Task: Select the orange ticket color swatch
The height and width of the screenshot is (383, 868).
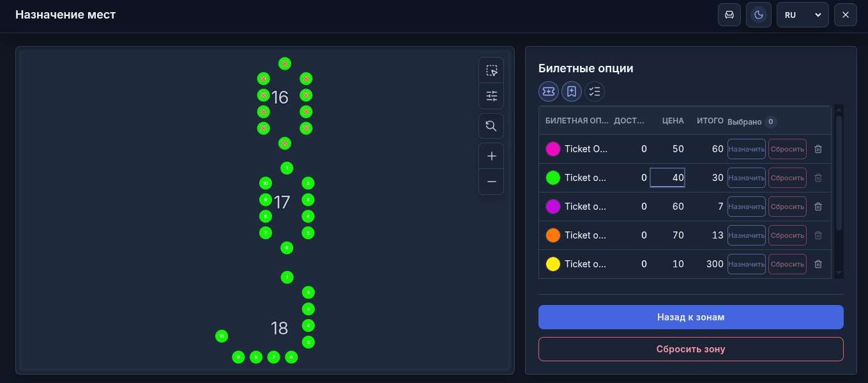Action: tap(553, 235)
